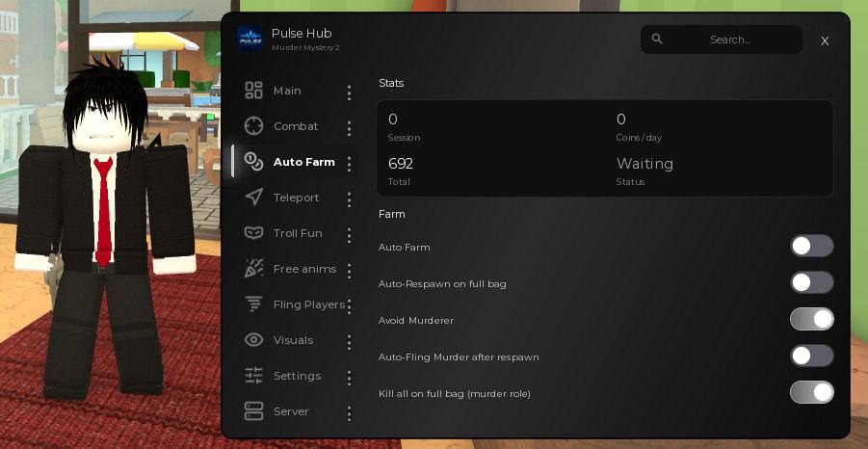
Task: Click the Pulse Hub logo icon
Action: 250,39
